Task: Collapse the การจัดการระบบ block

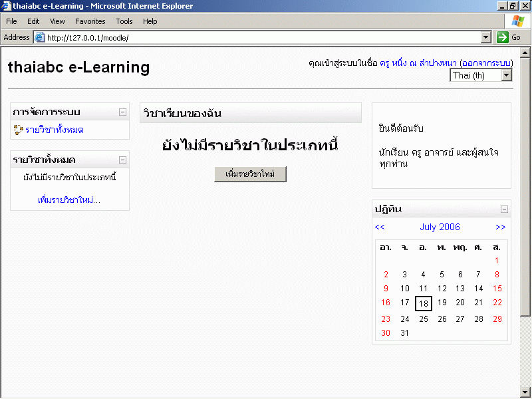Action: tap(122, 112)
